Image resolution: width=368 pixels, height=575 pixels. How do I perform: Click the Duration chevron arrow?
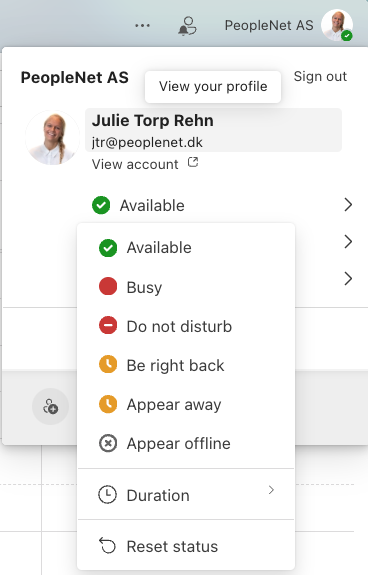tap(271, 490)
